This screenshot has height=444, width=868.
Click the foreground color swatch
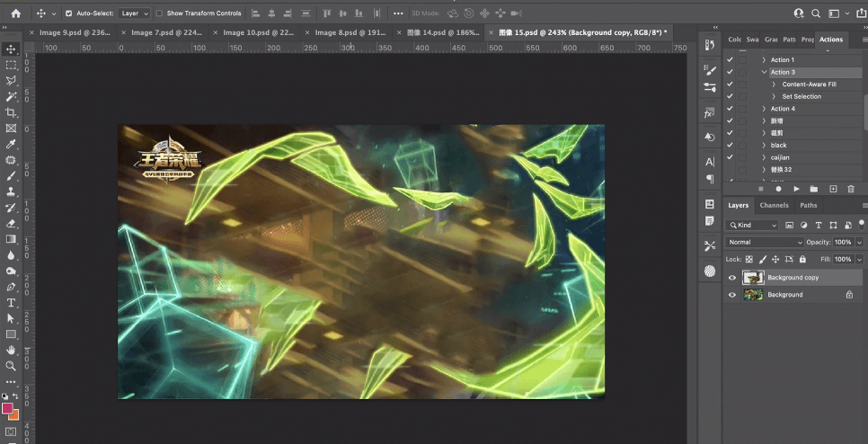click(8, 408)
